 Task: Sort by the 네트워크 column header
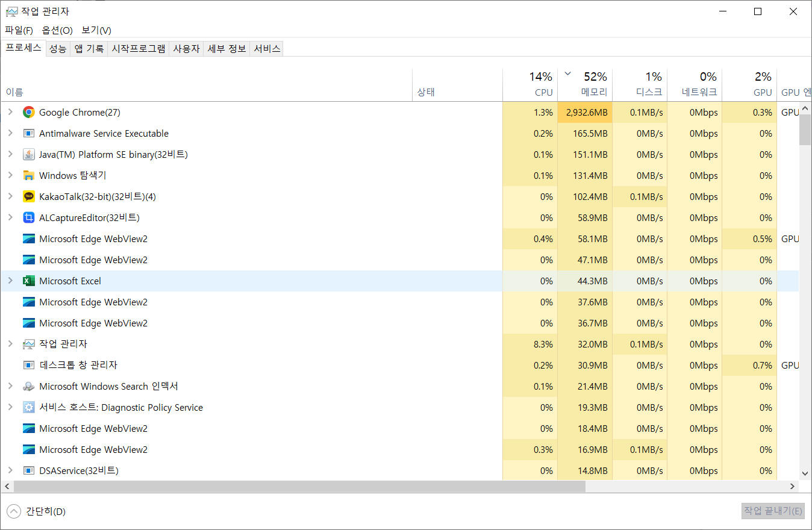[695, 85]
